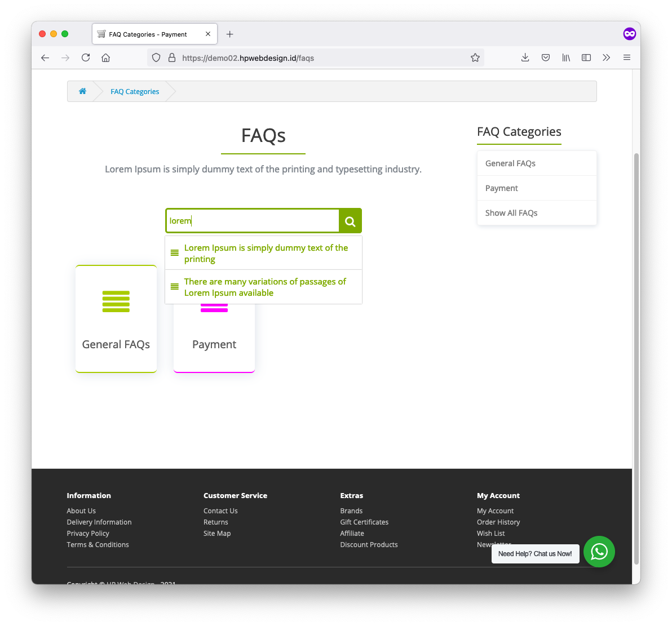The width and height of the screenshot is (672, 626).
Task: Open a new browser tab
Action: (229, 34)
